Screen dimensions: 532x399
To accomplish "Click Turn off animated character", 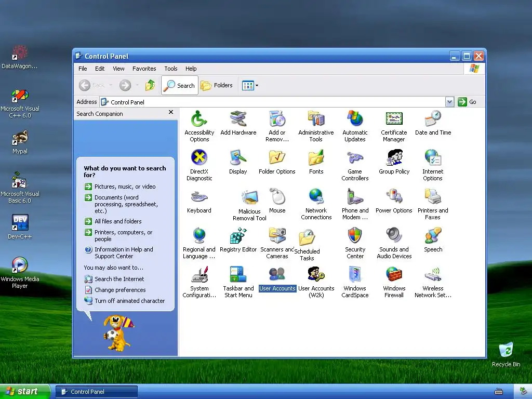I will point(125,301).
